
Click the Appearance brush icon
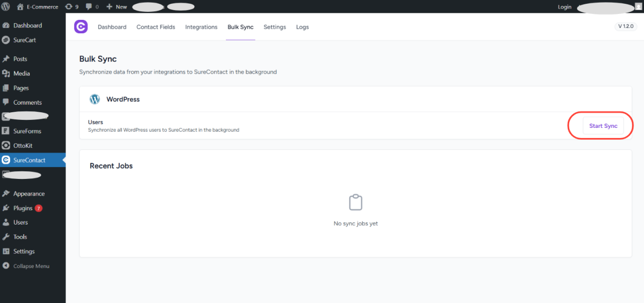point(6,193)
